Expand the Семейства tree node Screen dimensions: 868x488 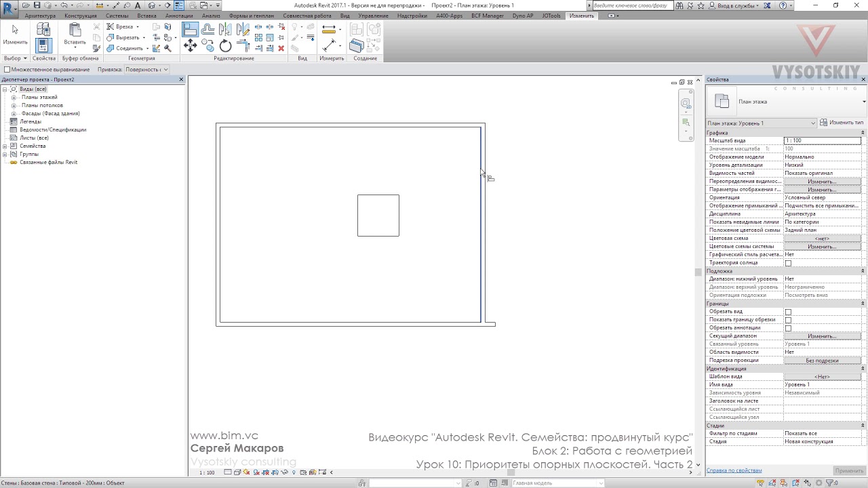[5, 146]
